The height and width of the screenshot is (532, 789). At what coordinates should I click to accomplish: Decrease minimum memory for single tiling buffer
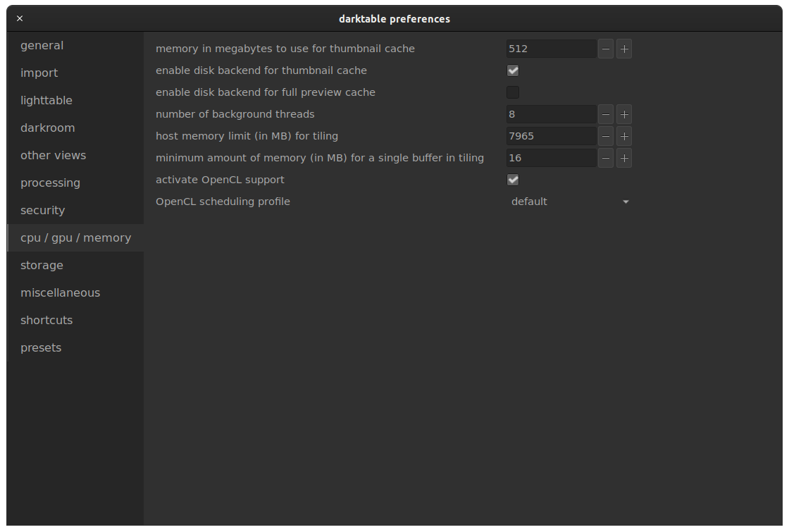[605, 158]
